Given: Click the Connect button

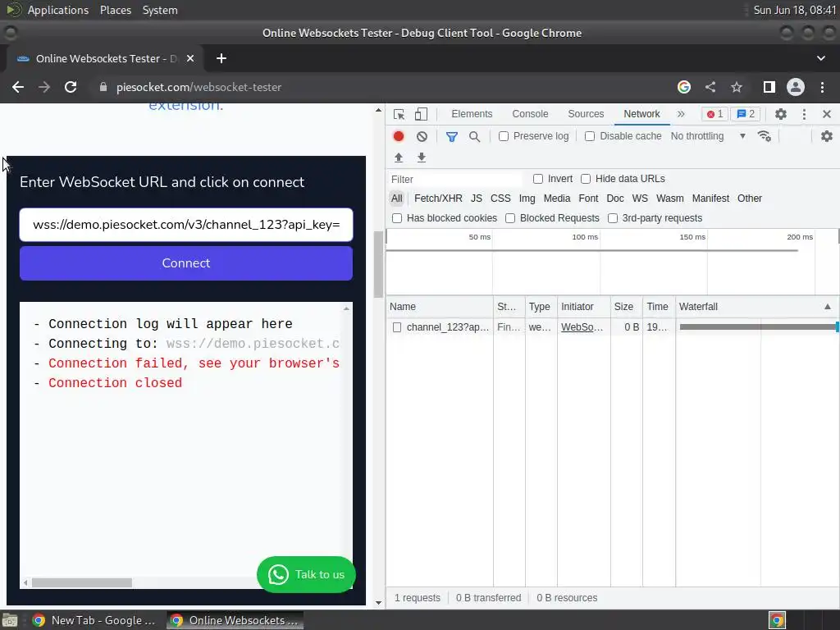Looking at the screenshot, I should [186, 263].
